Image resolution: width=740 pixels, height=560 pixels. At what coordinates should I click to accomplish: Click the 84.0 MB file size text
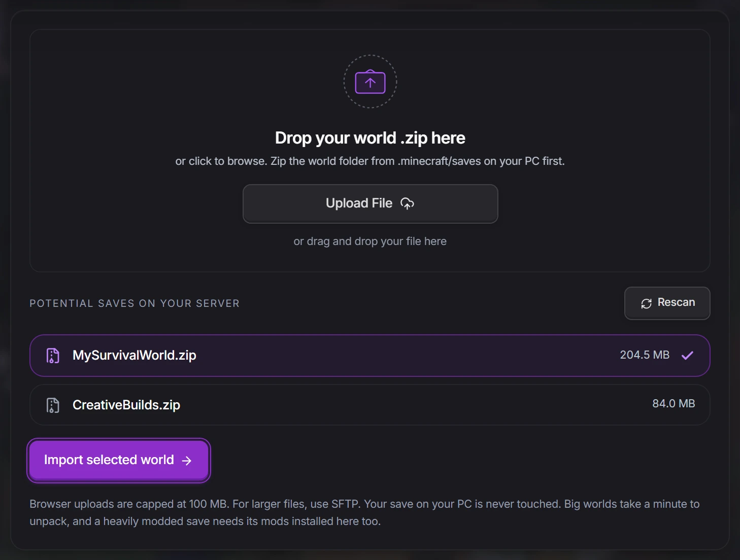tap(674, 404)
